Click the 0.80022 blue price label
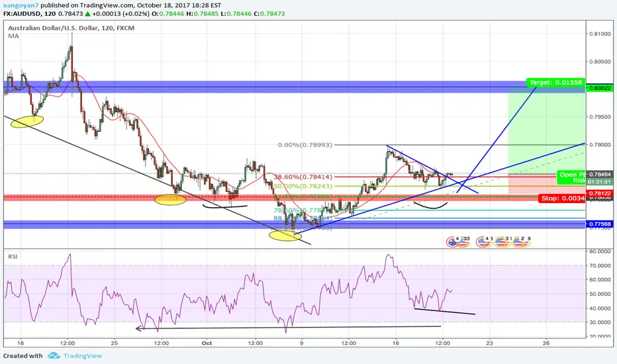The width and height of the screenshot is (617, 364). 600,88
